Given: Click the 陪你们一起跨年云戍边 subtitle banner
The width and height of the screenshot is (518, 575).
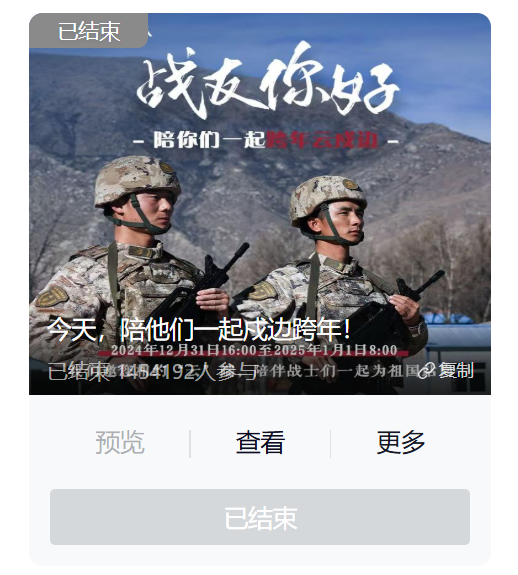Looking at the screenshot, I should 266,140.
